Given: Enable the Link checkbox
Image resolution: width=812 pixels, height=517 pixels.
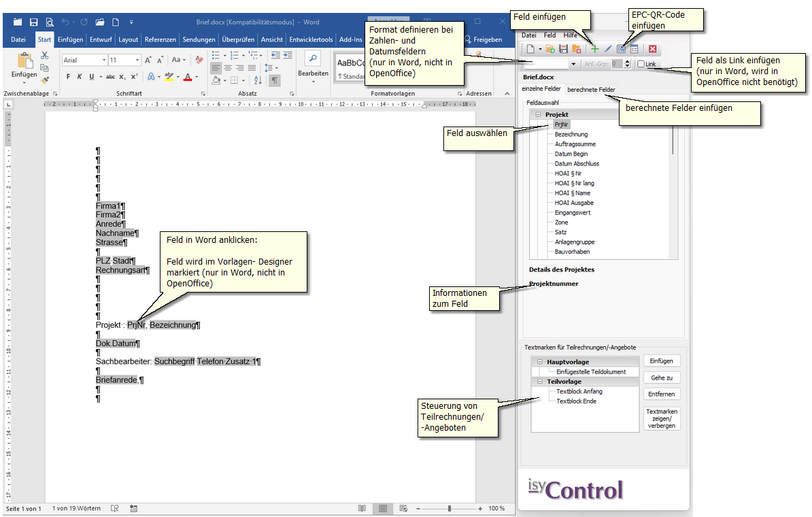Looking at the screenshot, I should point(641,64).
